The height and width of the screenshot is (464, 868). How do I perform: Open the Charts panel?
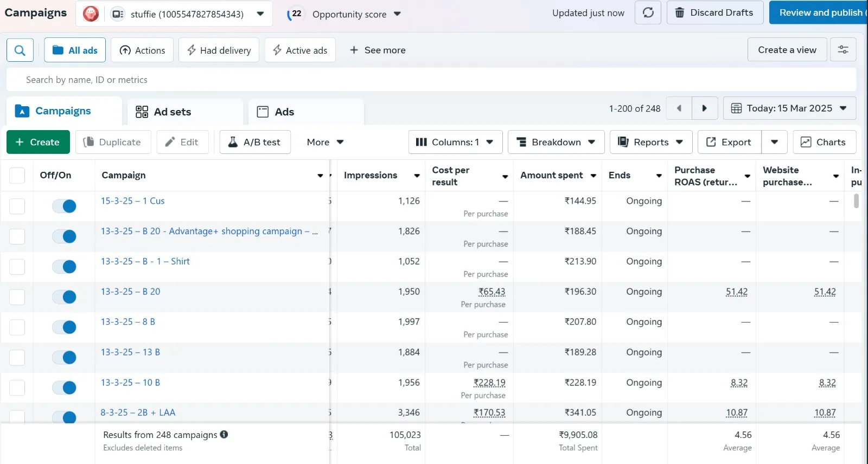(824, 142)
